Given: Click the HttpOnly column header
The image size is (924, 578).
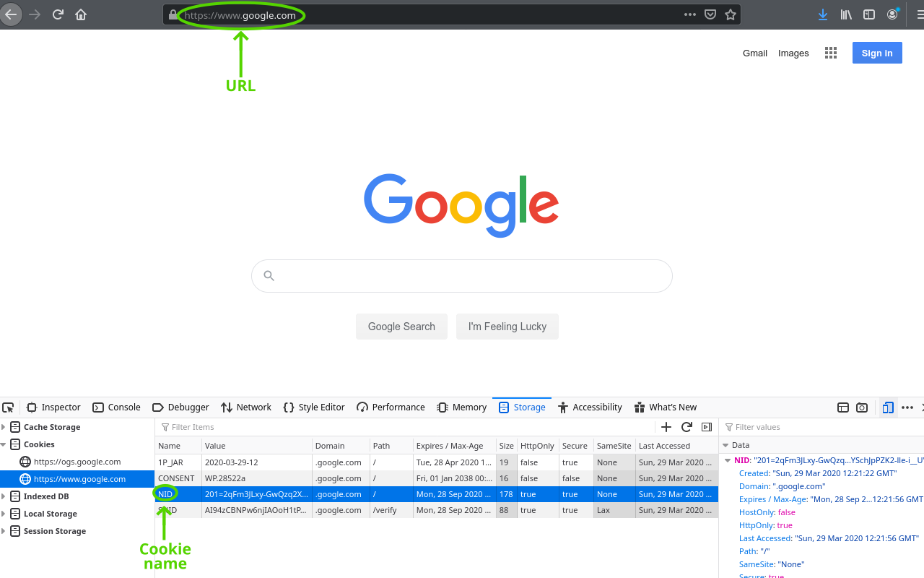Looking at the screenshot, I should click(538, 446).
